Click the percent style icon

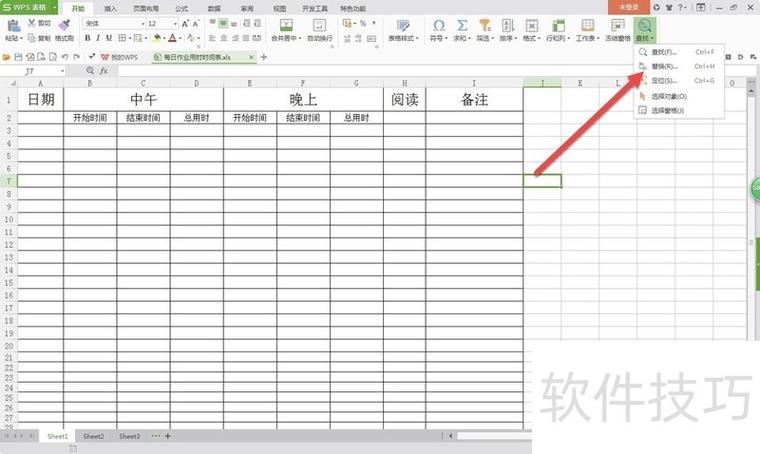tap(363, 23)
